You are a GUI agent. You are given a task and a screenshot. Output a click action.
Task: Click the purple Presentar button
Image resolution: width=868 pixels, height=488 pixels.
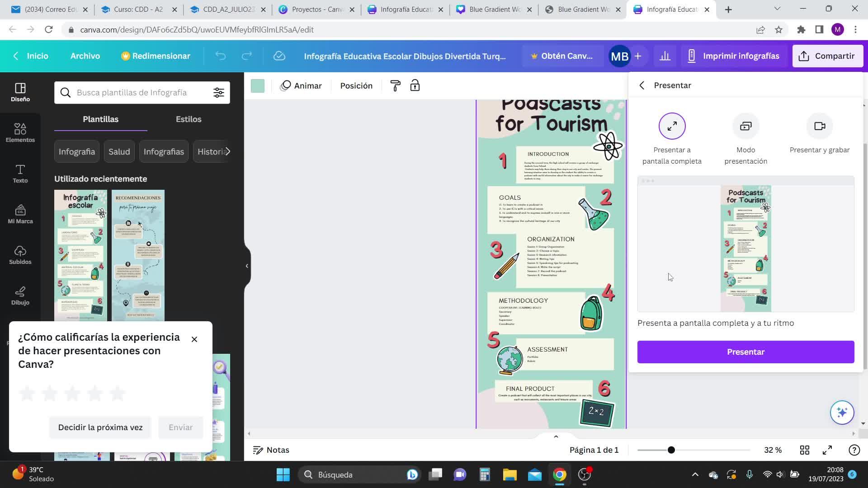[745, 352]
